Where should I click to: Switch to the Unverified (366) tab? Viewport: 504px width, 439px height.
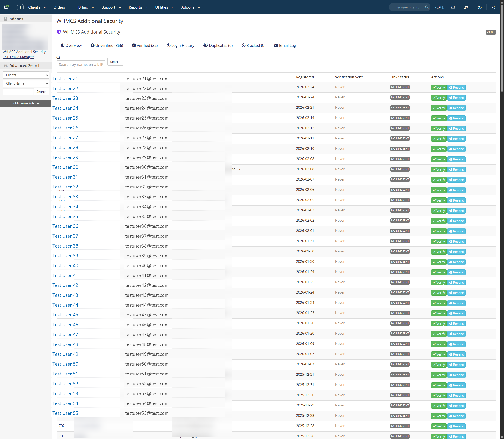(107, 45)
